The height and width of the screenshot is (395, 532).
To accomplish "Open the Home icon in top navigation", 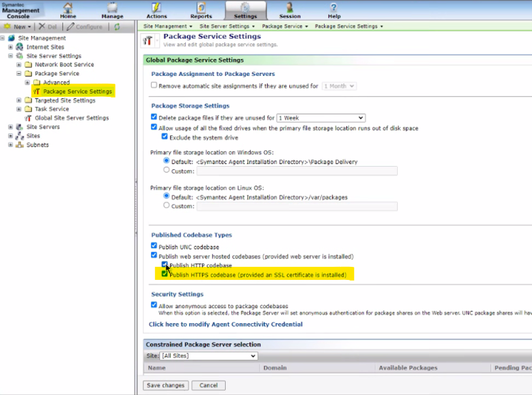I will coord(68,9).
